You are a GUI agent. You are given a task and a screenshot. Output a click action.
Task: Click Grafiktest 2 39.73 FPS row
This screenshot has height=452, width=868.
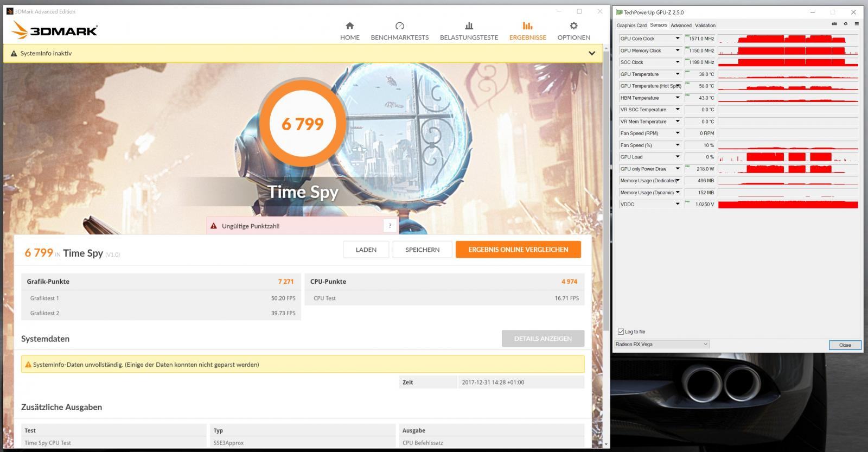tap(161, 313)
